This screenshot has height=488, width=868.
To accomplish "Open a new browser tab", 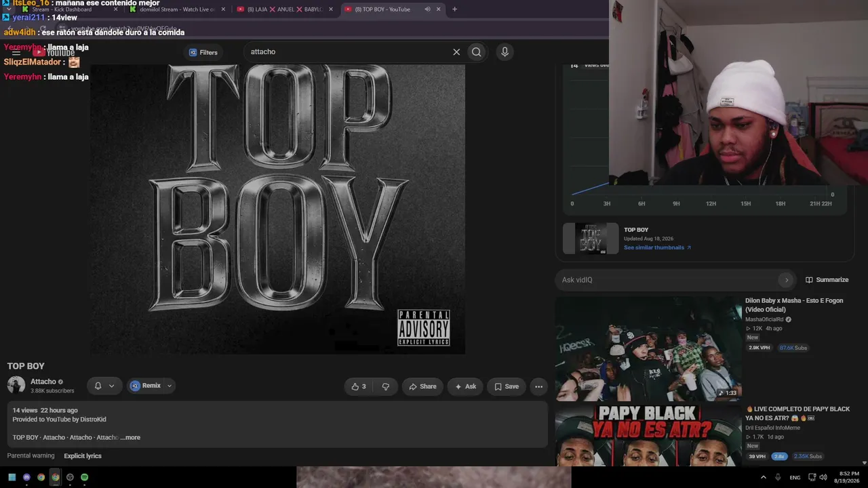I will coord(454,9).
